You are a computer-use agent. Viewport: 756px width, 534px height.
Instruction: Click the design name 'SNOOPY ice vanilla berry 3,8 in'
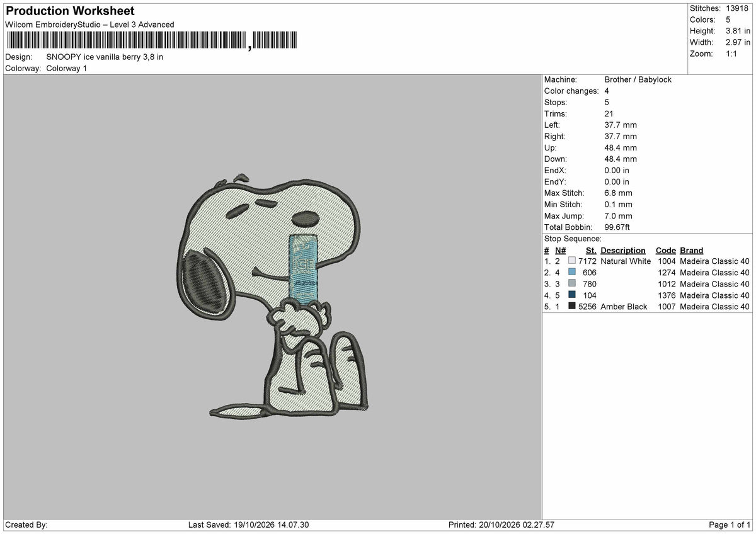(x=105, y=57)
